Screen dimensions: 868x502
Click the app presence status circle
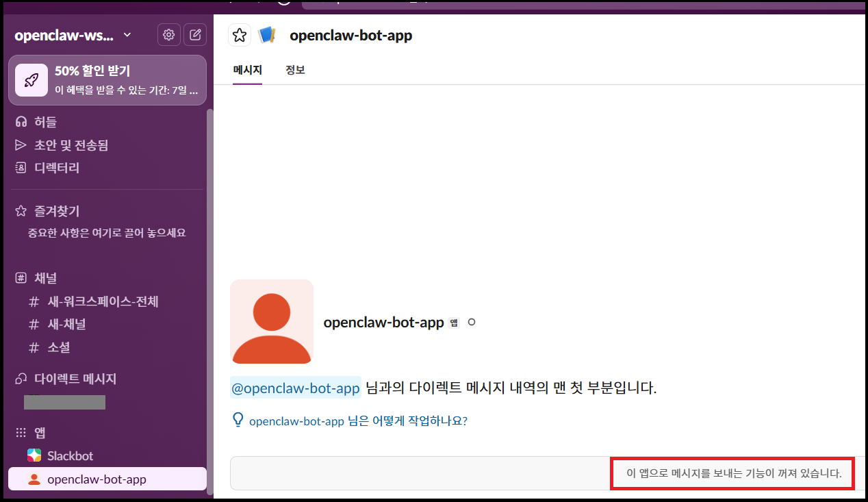tap(471, 322)
